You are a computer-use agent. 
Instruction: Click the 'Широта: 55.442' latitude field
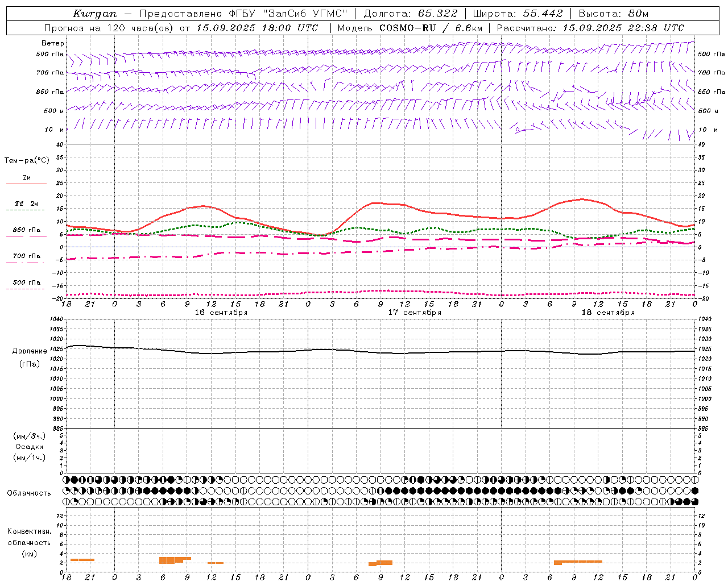click(518, 14)
